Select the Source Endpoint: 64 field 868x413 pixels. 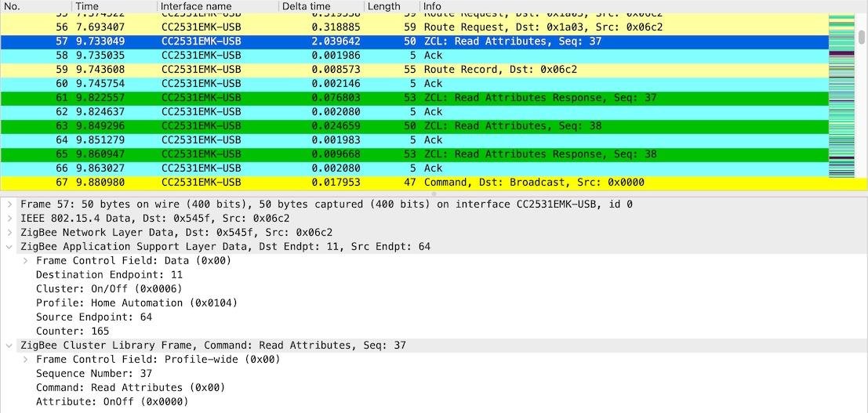(x=93, y=317)
